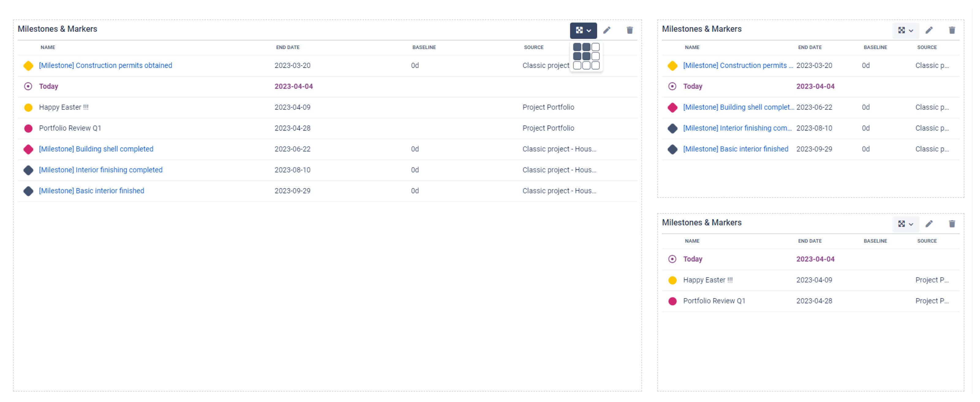980x402 pixels.
Task: Click Classic project - Hous… on Building shell row
Action: pyautogui.click(x=559, y=149)
